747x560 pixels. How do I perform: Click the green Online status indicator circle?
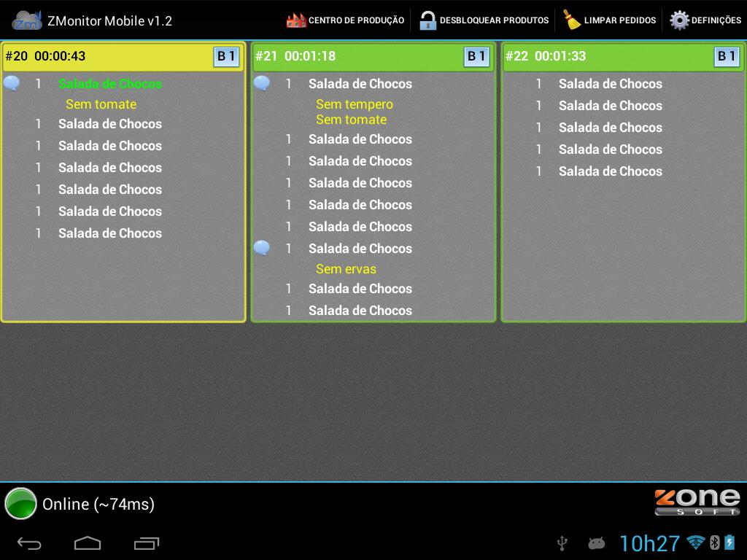[19, 503]
